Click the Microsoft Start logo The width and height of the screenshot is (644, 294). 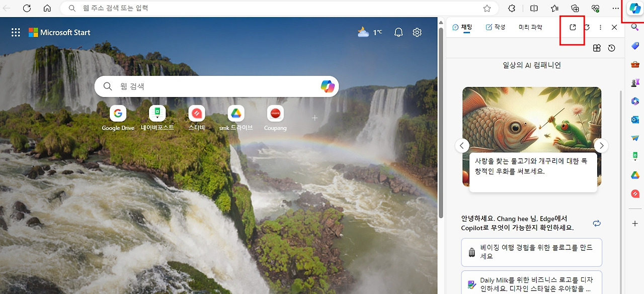59,32
